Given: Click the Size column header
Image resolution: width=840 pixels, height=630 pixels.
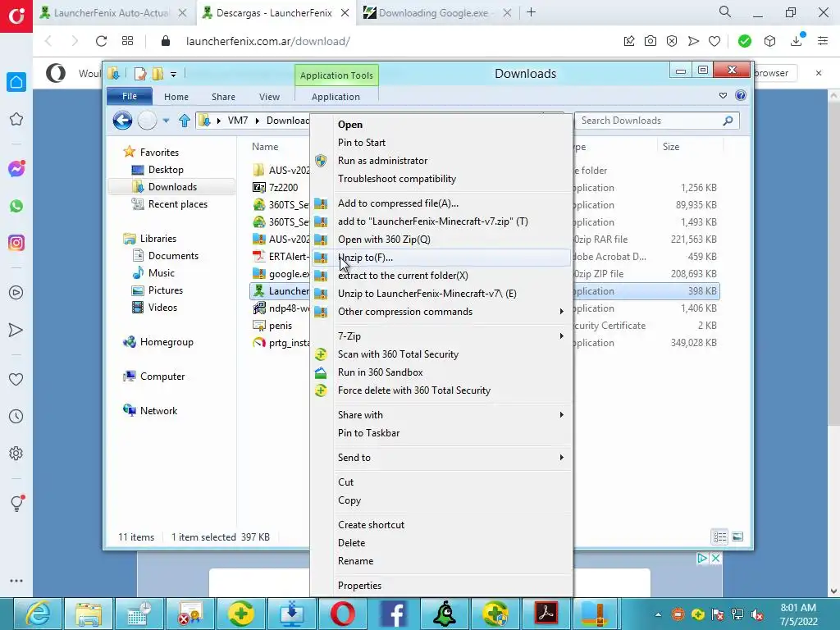Looking at the screenshot, I should pyautogui.click(x=689, y=147).
